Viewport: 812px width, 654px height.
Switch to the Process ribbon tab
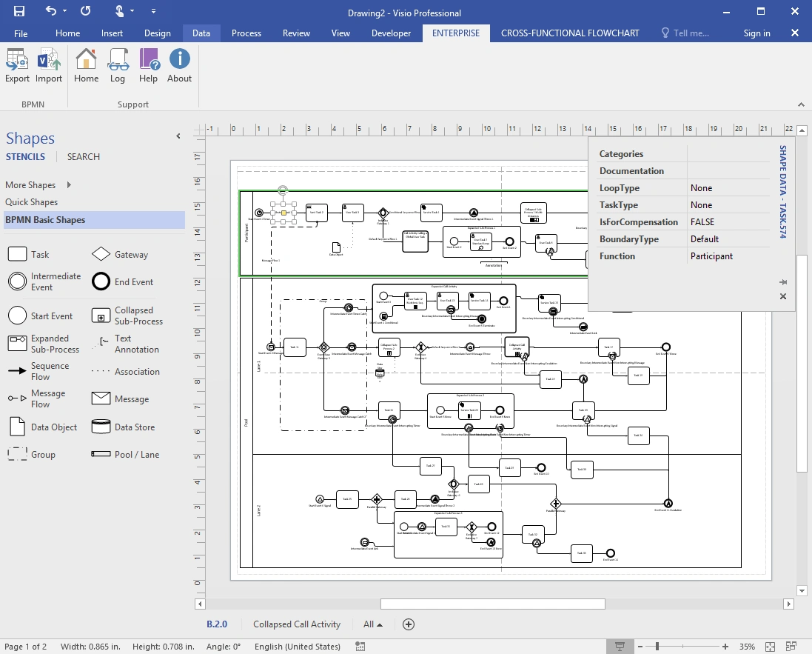pyautogui.click(x=246, y=33)
